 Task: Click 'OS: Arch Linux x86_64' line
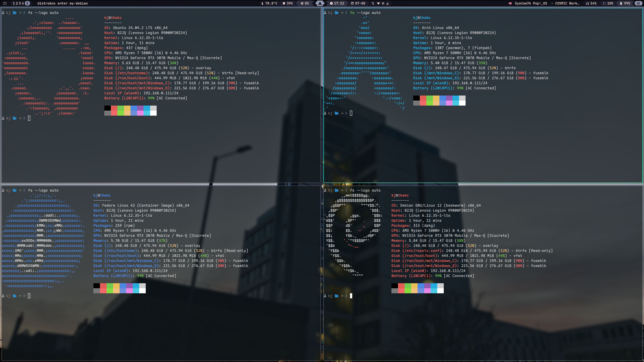pos(436,28)
